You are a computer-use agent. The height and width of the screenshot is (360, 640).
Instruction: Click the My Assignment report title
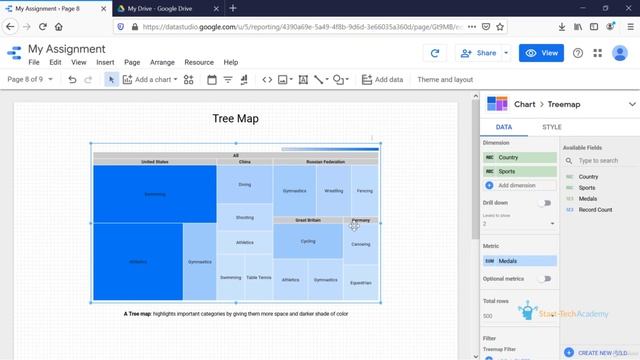click(67, 49)
